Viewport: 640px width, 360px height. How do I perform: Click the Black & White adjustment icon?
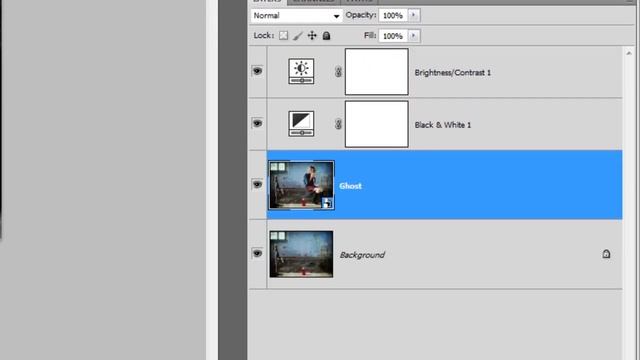[x=301, y=124]
